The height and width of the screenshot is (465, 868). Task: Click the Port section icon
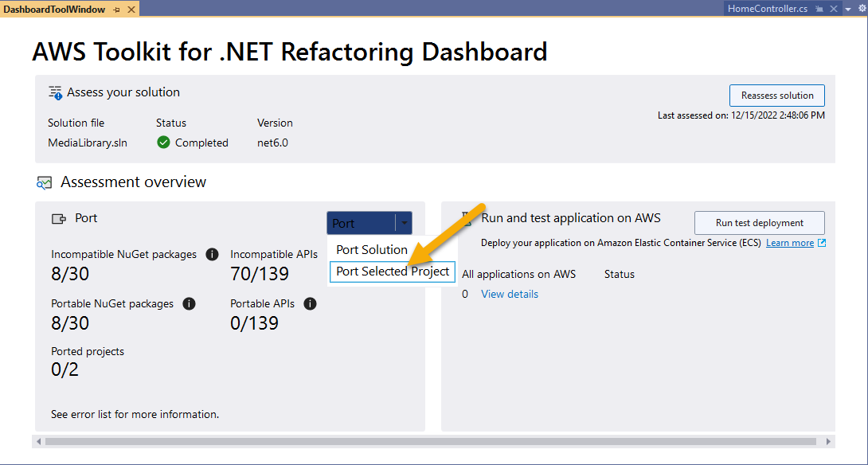[59, 219]
